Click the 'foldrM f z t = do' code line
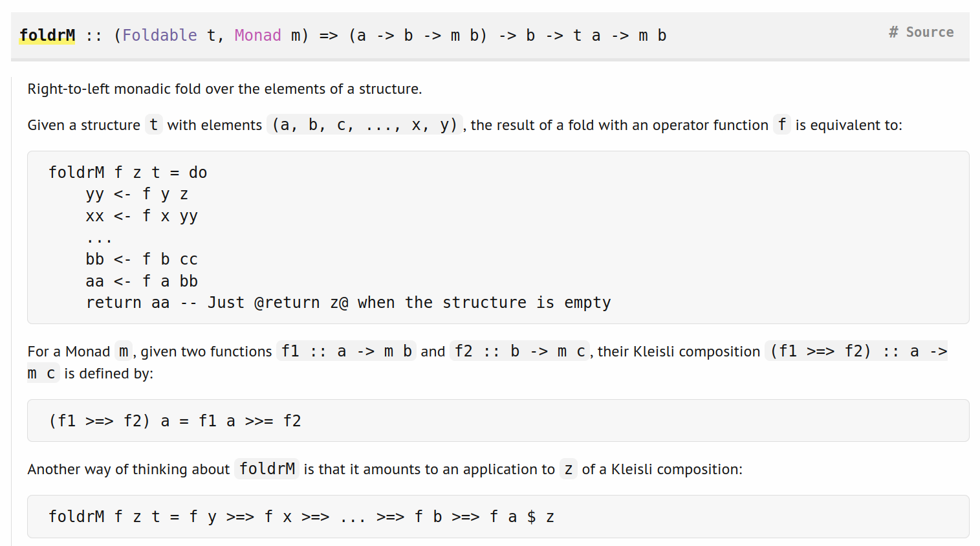Image resolution: width=980 pixels, height=546 pixels. click(x=128, y=173)
